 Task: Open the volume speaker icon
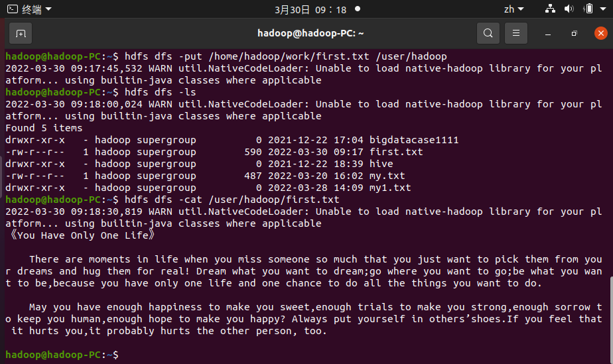tap(569, 9)
